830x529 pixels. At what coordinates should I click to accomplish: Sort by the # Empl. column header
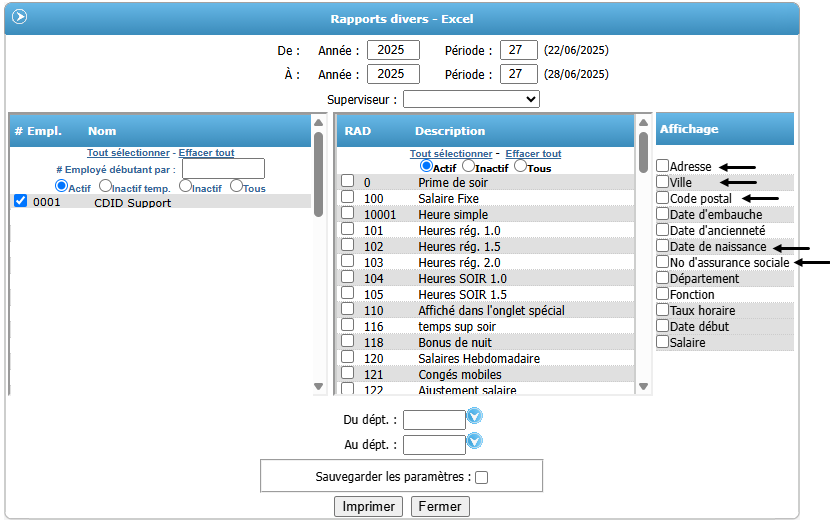click(x=38, y=131)
